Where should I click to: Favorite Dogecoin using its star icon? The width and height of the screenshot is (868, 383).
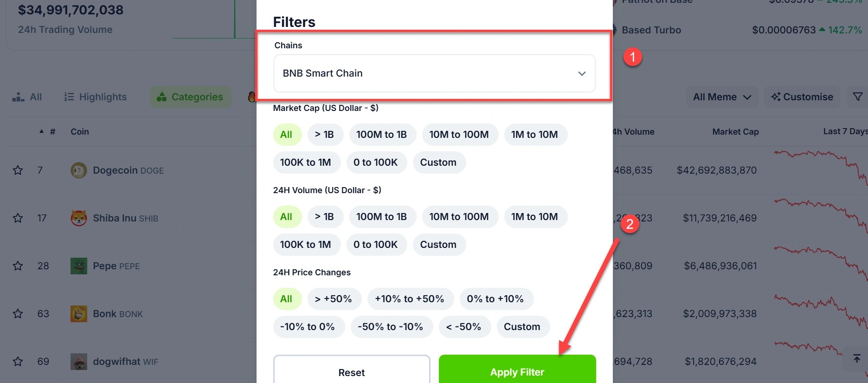[17, 170]
